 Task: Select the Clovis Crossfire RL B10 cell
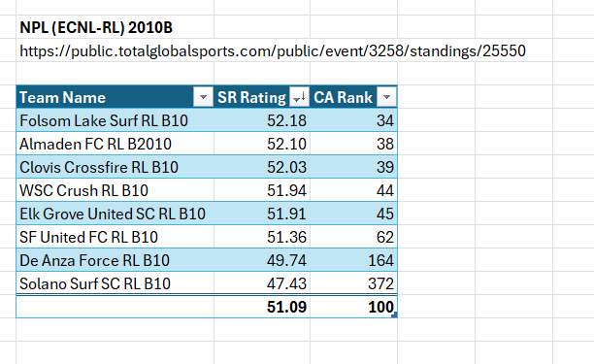coord(115,167)
